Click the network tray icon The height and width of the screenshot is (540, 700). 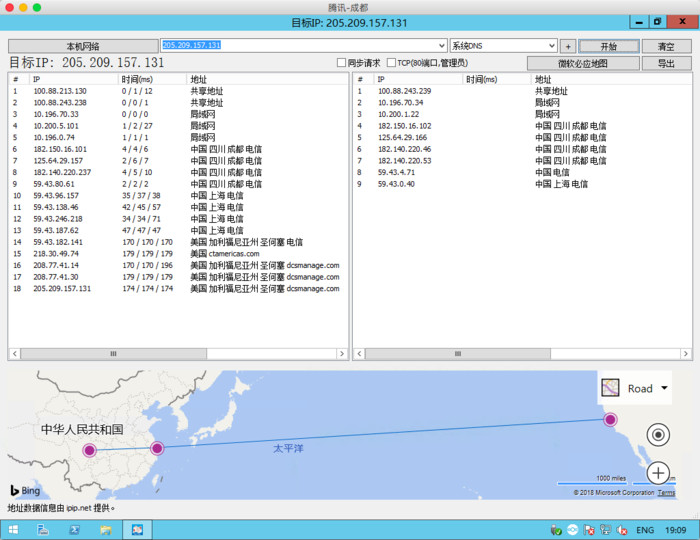pos(605,530)
